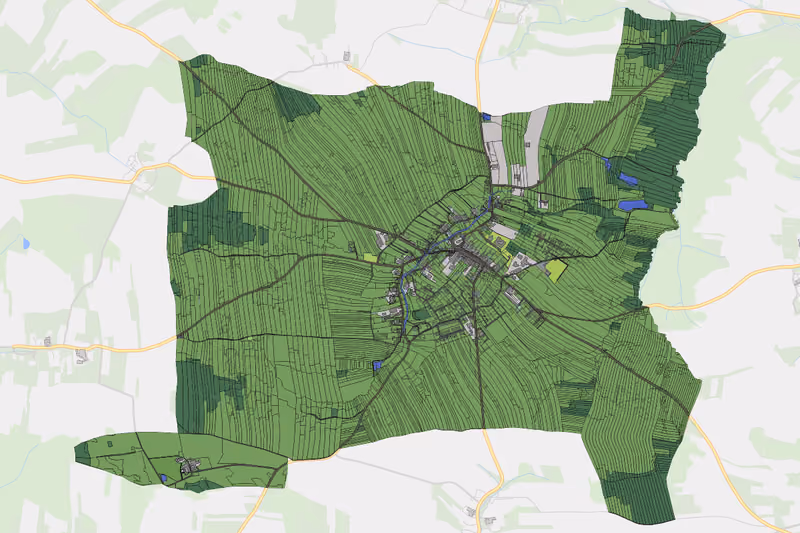Select the small blue parcel in the southwest exclave
Viewport: 800px width, 533px height.
[x=163, y=478]
